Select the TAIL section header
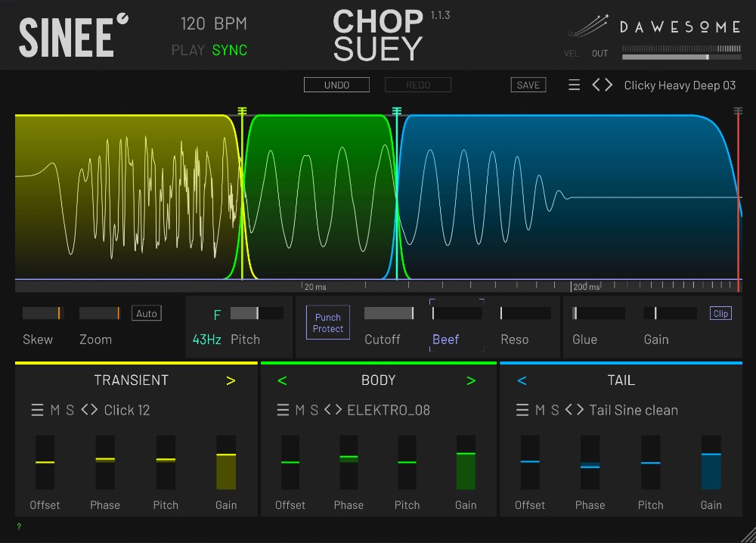 [621, 380]
